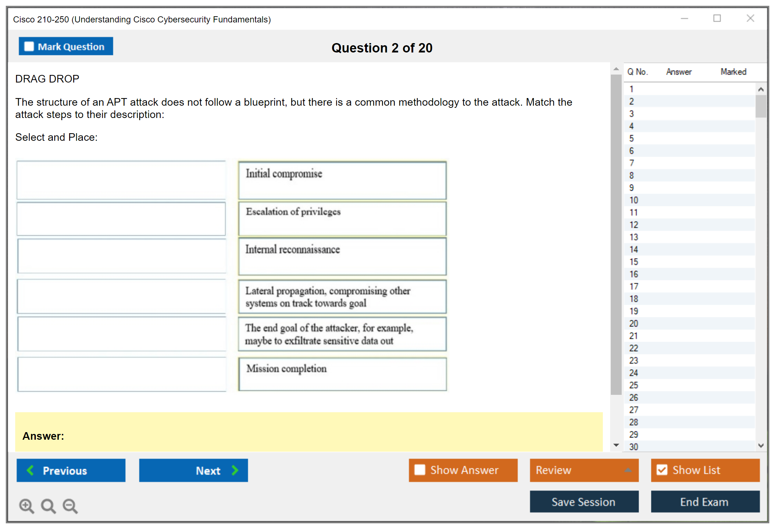The image size is (778, 532).
Task: Jump to question 14 in list
Action: coord(634,249)
